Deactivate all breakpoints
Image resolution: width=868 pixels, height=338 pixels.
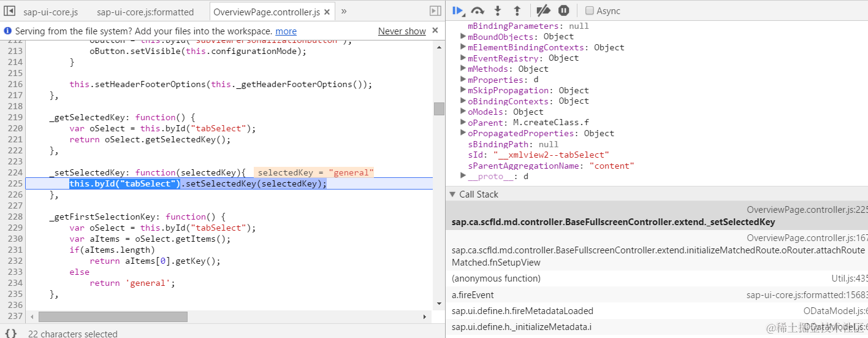[543, 10]
